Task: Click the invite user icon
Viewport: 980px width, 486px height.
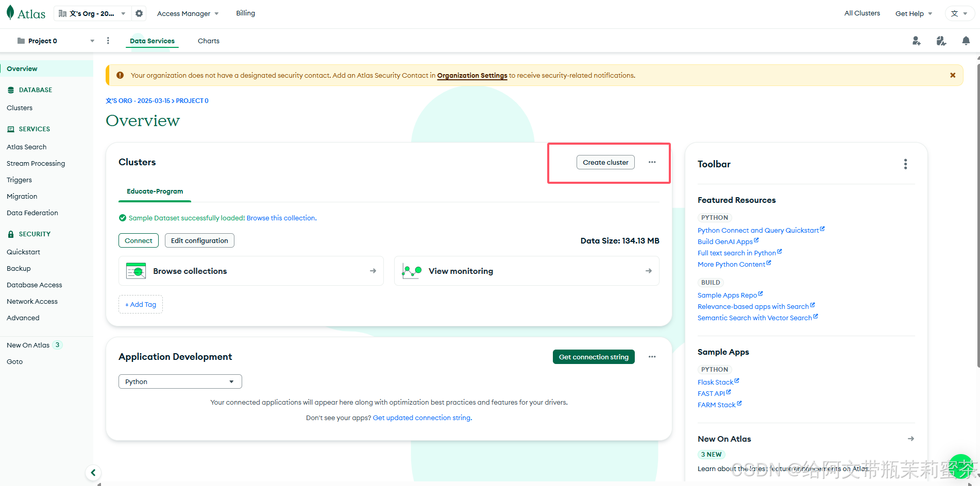Action: (916, 41)
